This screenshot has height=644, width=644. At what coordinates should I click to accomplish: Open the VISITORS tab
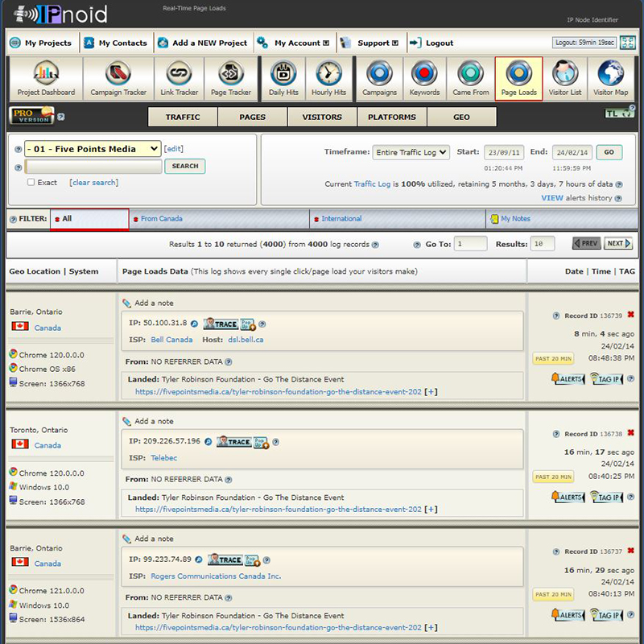[x=322, y=117]
